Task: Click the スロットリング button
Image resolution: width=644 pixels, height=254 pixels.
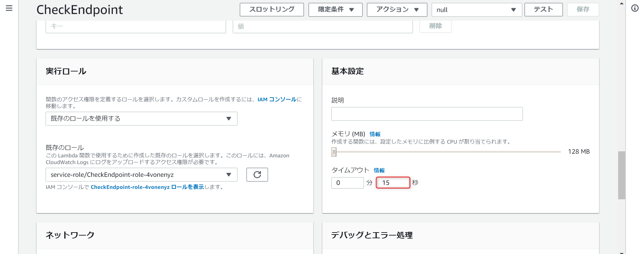Action: coord(272,9)
